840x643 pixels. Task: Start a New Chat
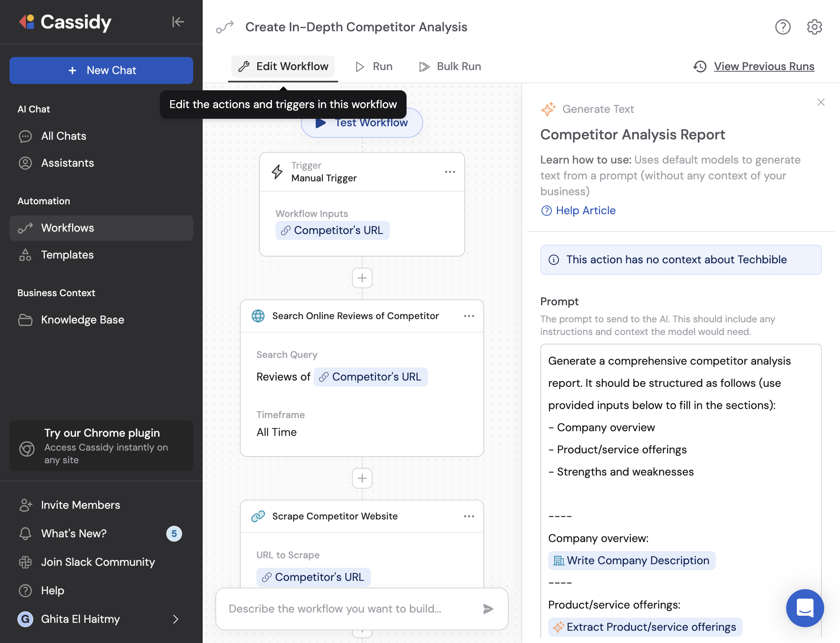[x=101, y=70]
